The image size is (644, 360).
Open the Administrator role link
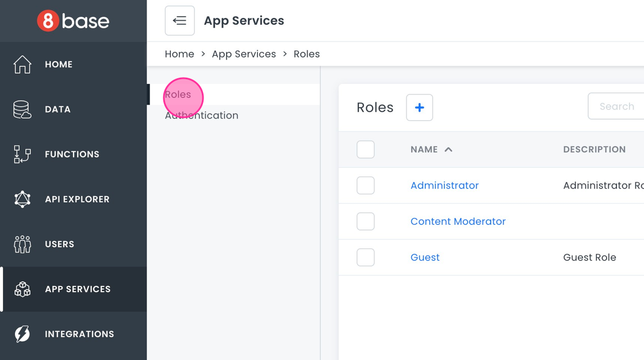point(444,186)
